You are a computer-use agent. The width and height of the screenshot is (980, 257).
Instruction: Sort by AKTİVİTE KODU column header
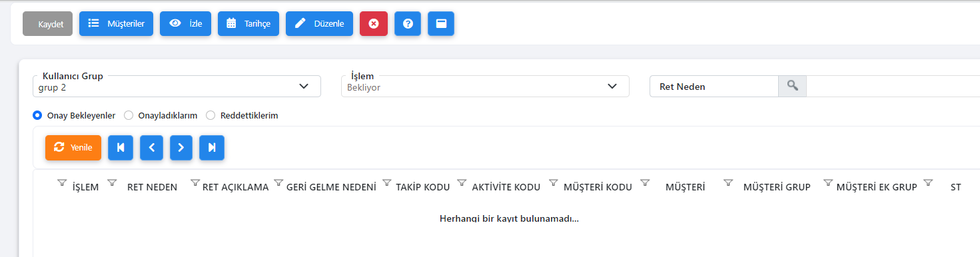506,187
